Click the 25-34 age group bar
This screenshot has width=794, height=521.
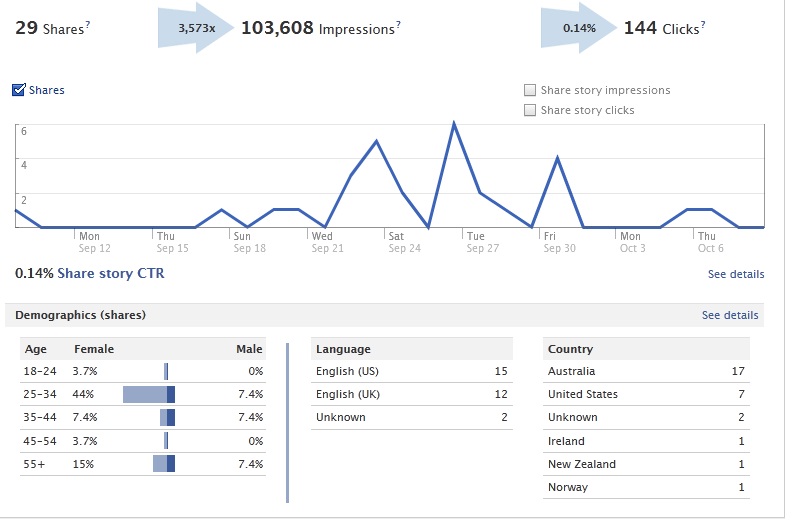pyautogui.click(x=149, y=394)
